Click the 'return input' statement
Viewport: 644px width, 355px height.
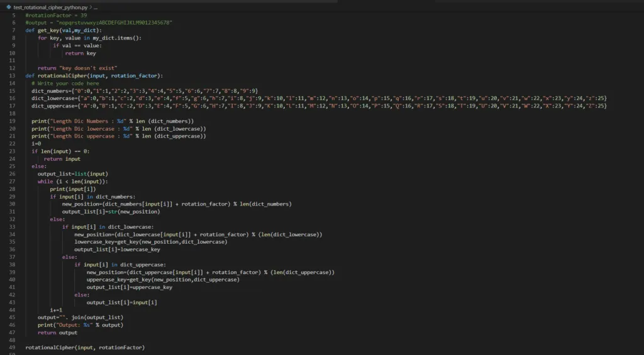click(x=62, y=159)
